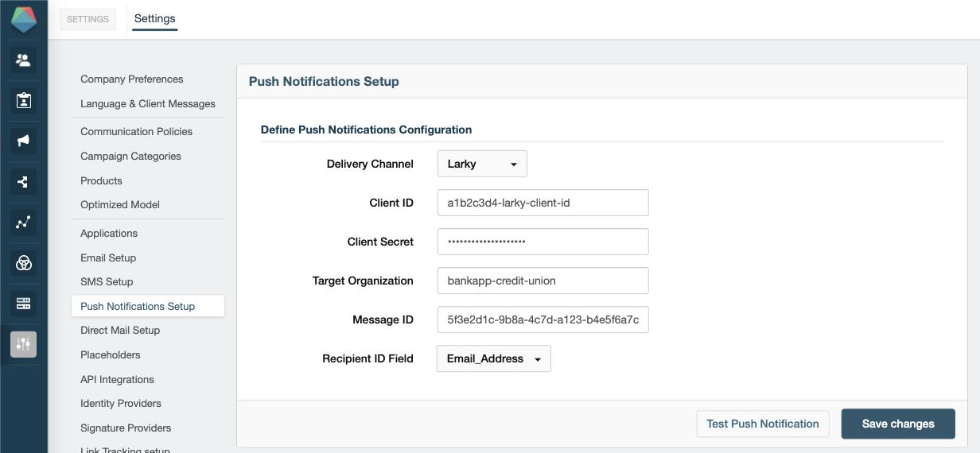This screenshot has width=980, height=453.
Task: Click the Test Push Notification button
Action: coord(763,424)
